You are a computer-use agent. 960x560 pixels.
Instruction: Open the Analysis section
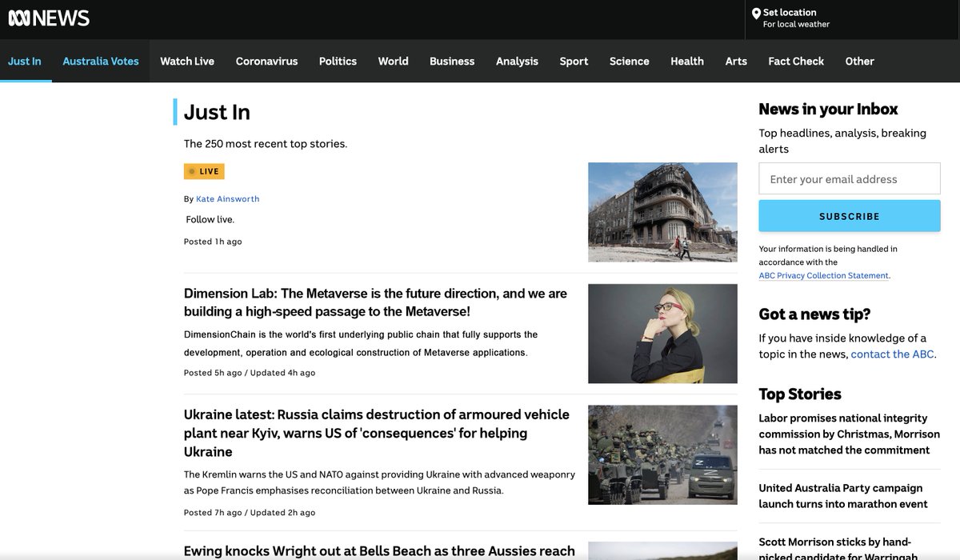click(517, 61)
